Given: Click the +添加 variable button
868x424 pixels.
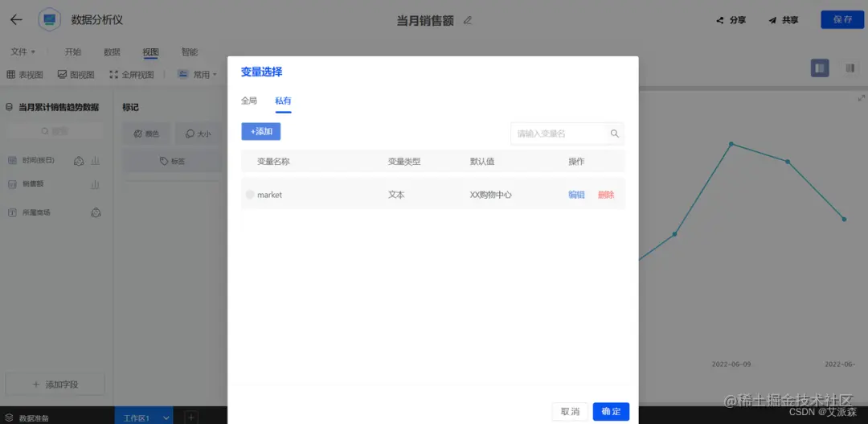Looking at the screenshot, I should click(260, 131).
